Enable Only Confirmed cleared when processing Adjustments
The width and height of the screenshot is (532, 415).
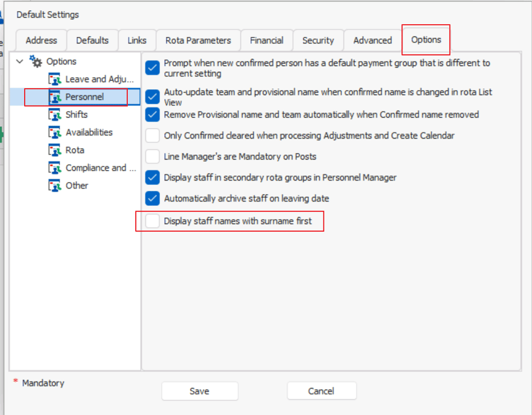click(x=152, y=136)
